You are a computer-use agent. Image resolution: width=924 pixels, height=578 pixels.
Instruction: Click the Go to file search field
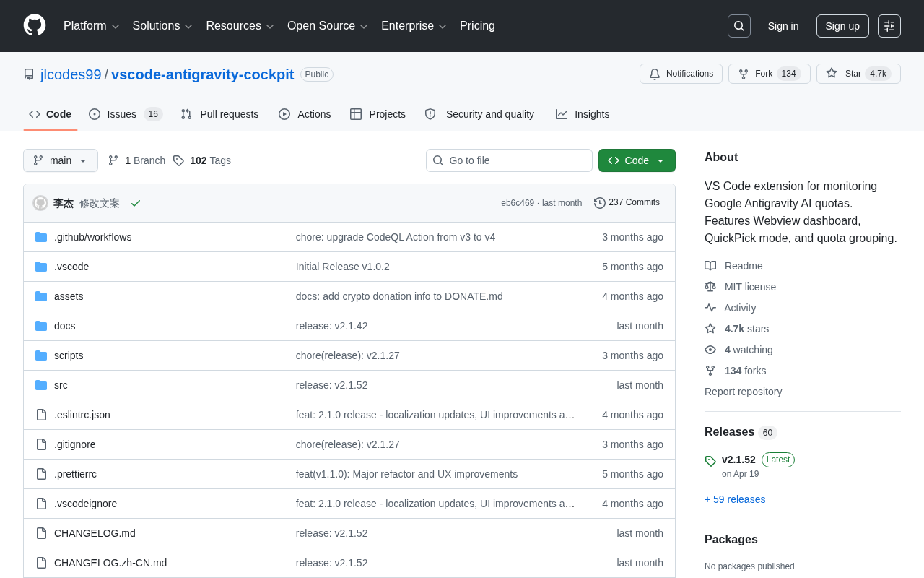pyautogui.click(x=509, y=160)
